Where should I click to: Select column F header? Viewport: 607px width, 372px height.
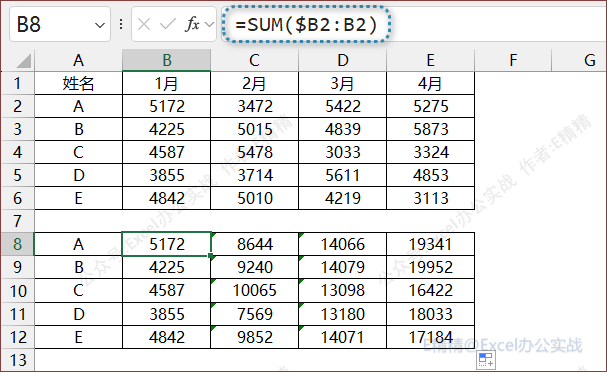513,60
